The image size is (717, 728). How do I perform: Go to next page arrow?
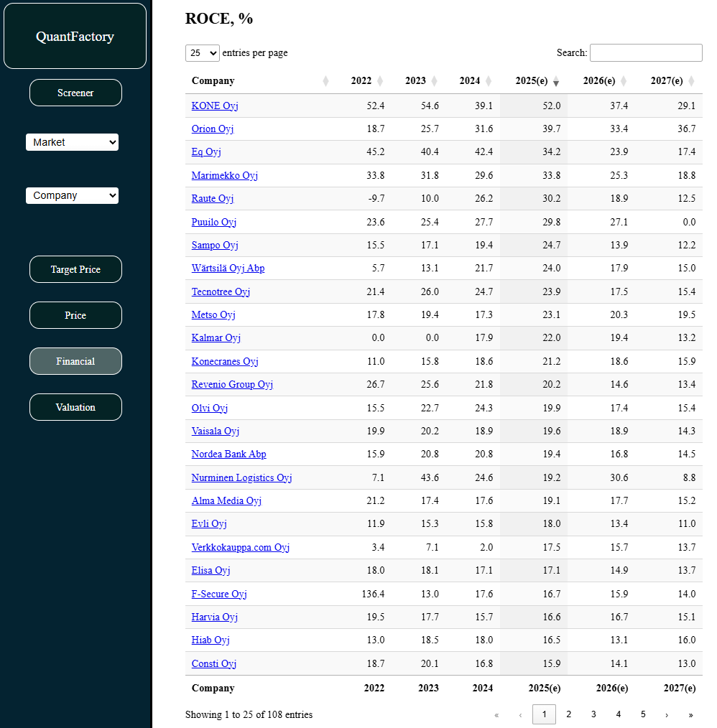[667, 714]
